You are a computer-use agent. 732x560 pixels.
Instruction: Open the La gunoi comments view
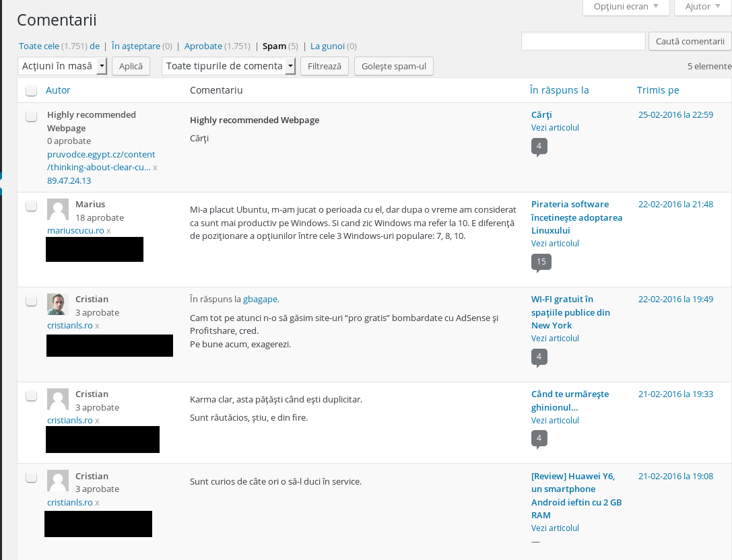(327, 46)
